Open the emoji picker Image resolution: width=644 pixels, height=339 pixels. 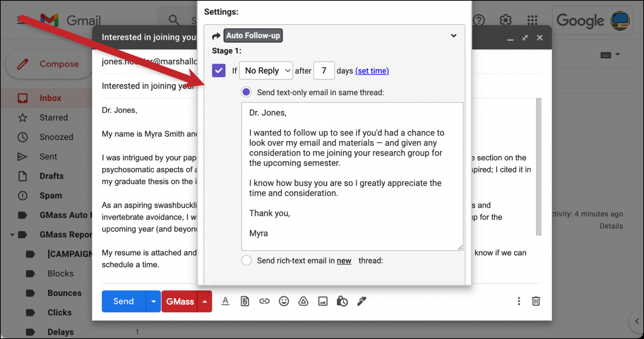tap(284, 301)
